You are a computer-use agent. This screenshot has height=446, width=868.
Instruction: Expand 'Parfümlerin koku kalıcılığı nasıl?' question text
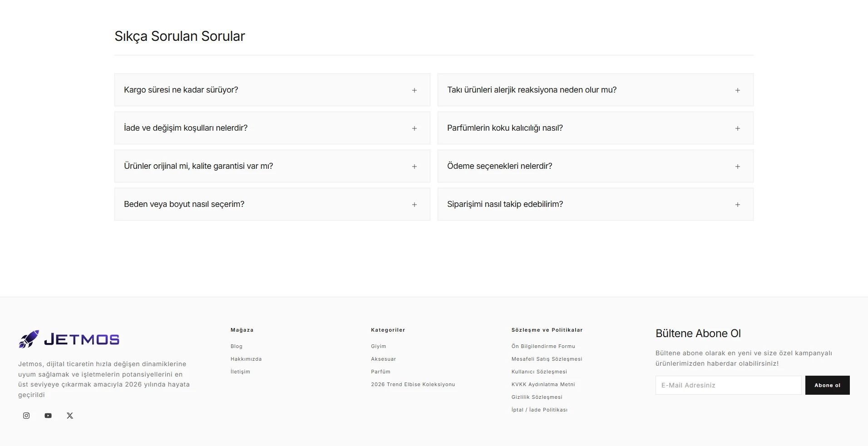pyautogui.click(x=505, y=128)
